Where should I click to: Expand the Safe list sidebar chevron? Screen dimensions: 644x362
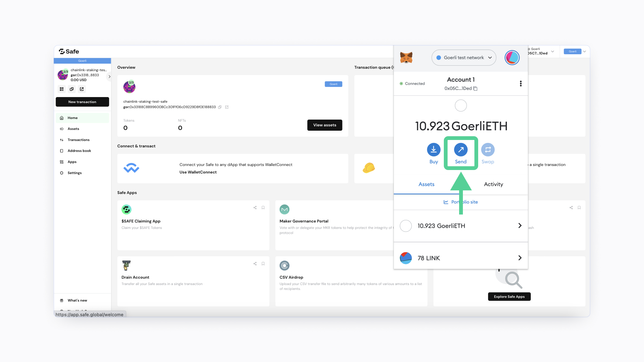109,76
